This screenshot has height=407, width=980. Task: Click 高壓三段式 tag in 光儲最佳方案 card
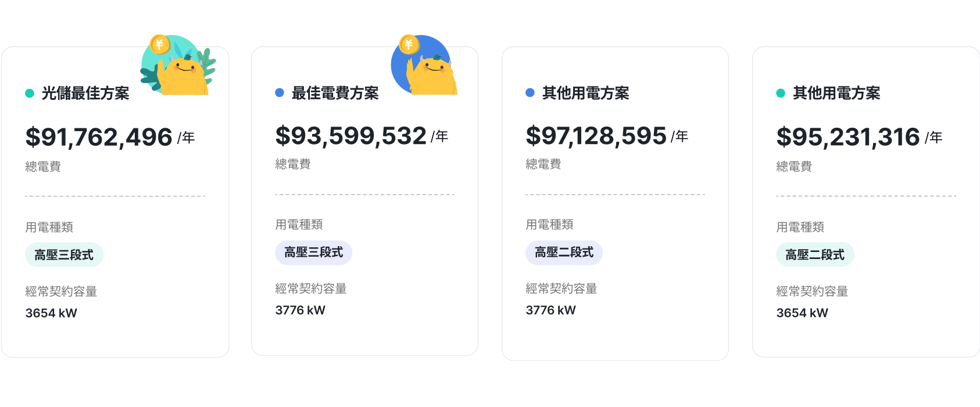click(x=64, y=254)
